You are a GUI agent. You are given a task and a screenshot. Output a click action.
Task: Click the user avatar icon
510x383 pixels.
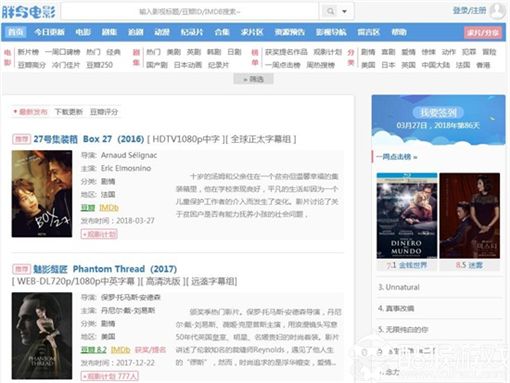click(x=497, y=11)
